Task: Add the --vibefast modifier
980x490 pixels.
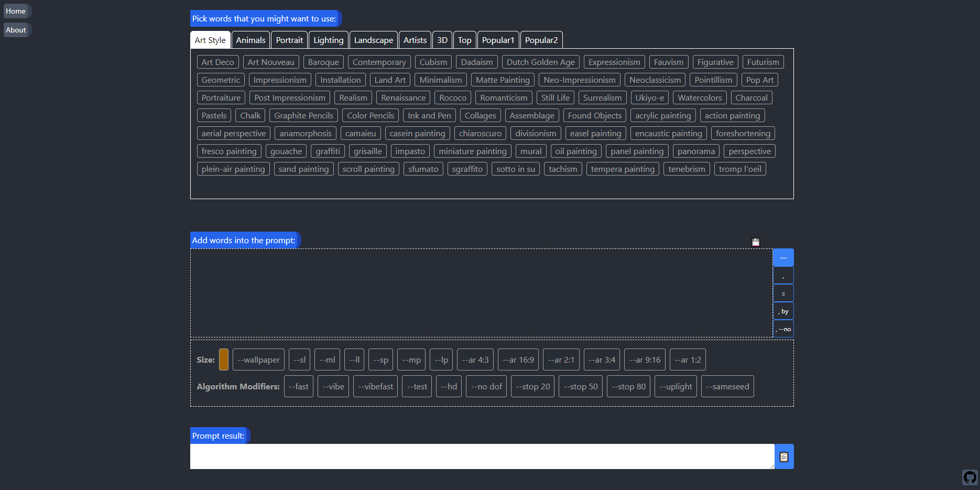Action: click(x=375, y=386)
